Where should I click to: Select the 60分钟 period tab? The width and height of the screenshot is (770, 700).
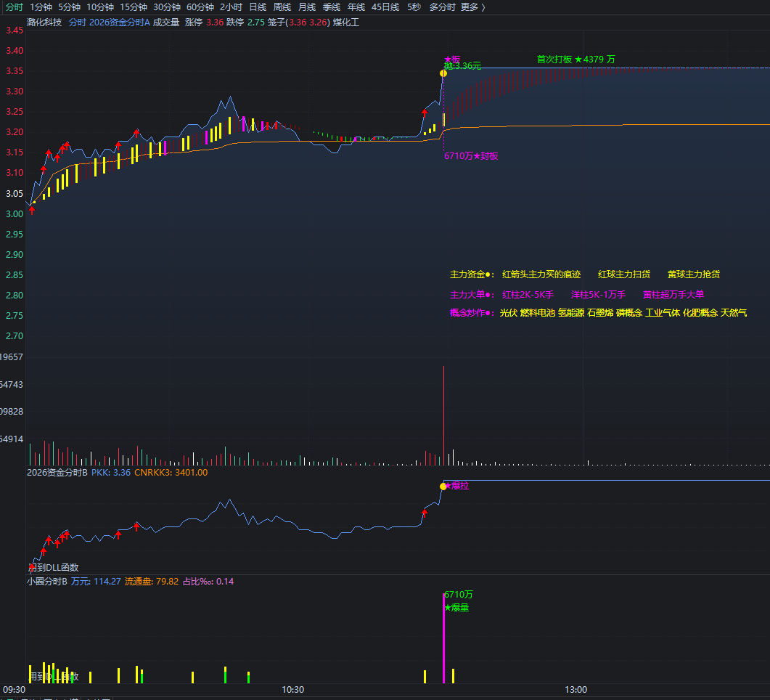(200, 7)
